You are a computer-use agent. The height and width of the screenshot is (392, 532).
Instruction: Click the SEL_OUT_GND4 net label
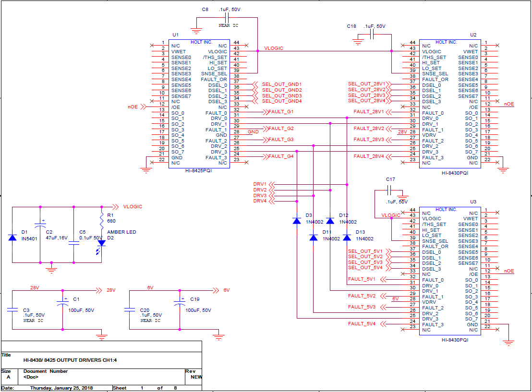pyautogui.click(x=282, y=101)
